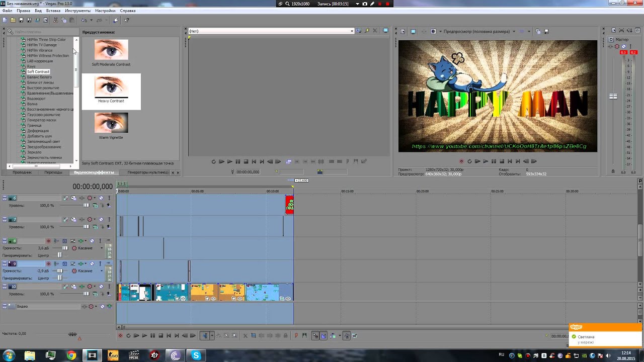Click track 6 level slider handle
This screenshot has width=644, height=362.
(x=87, y=205)
